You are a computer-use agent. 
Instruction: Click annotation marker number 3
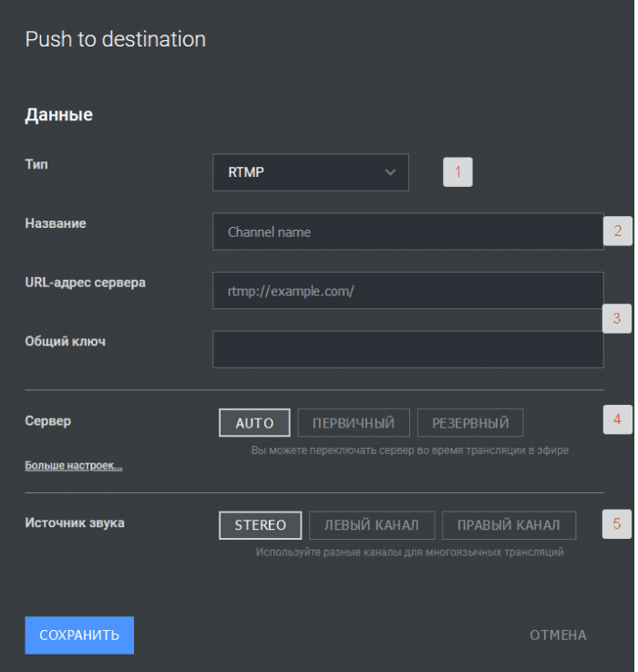coord(616,318)
